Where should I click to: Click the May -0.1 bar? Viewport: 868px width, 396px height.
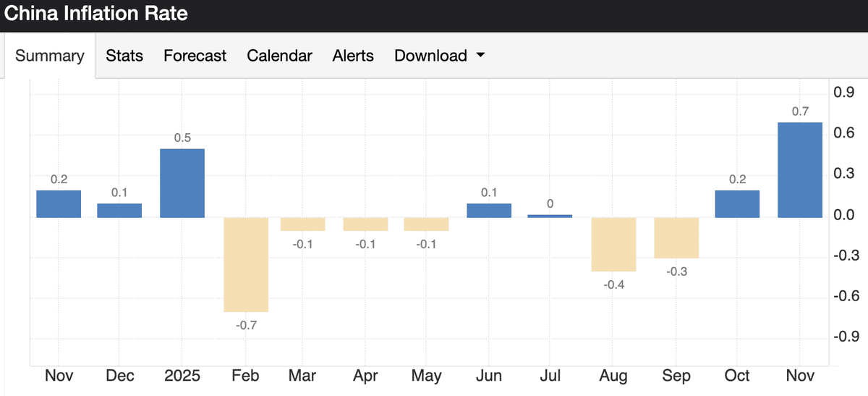426,224
